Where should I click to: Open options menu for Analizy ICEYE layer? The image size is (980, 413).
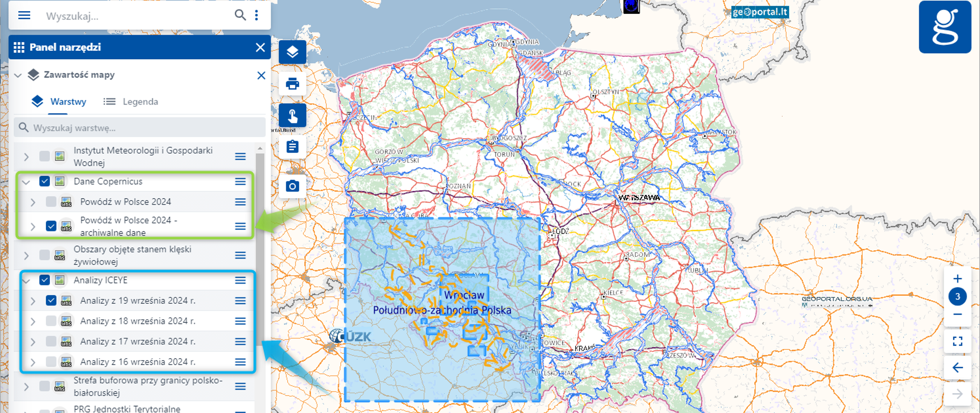pos(240,280)
